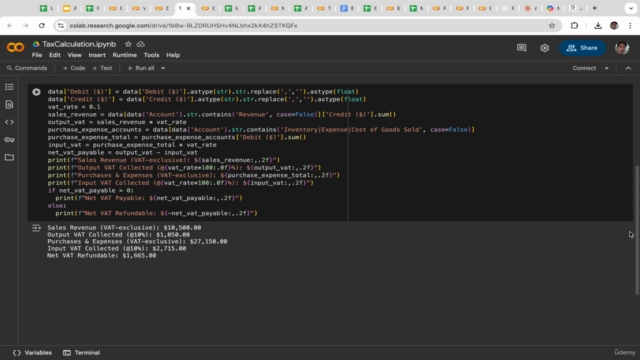Close the active TaxCalculation tab
Viewport: 640px width, 360px height.
(188, 8)
